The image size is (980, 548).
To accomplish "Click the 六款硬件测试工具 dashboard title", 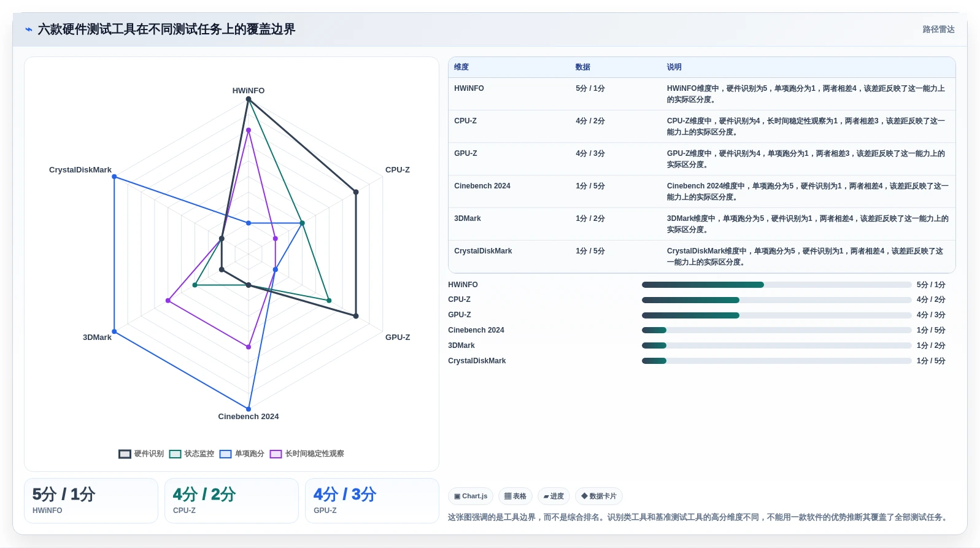I will pos(166,29).
